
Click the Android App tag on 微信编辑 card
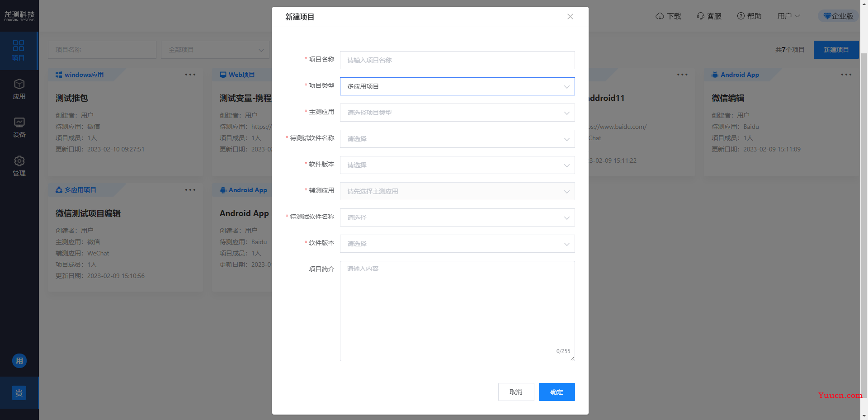pyautogui.click(x=735, y=75)
